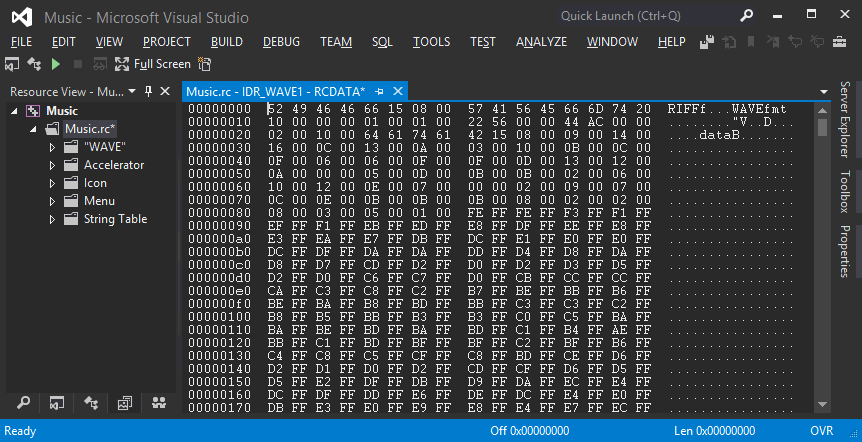The width and height of the screenshot is (862, 442).
Task: Expand the Accelerator folder
Action: tap(52, 165)
